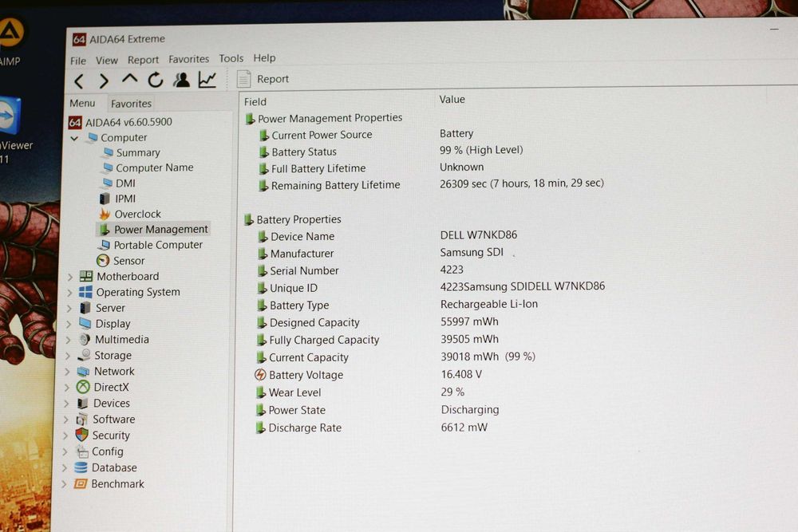Go forward with the right arrow toolbar button
The image size is (798, 532).
point(104,81)
